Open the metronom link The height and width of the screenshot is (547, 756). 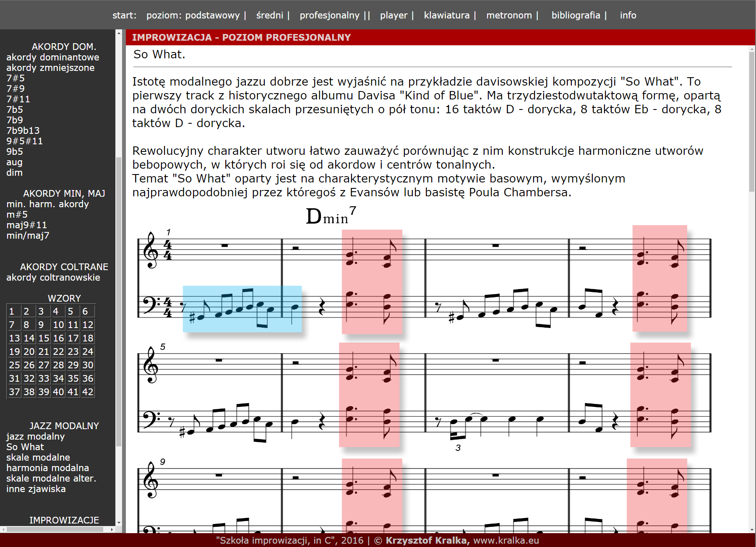pos(509,16)
